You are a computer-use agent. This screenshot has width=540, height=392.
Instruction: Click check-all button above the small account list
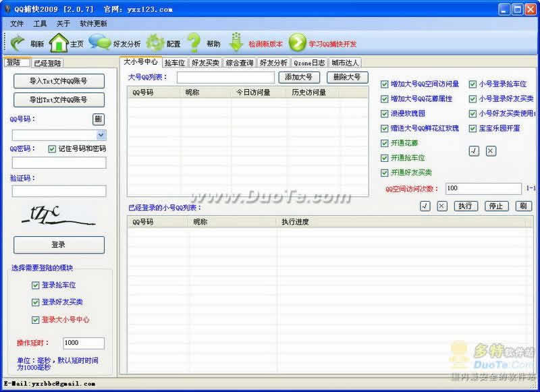tap(425, 206)
